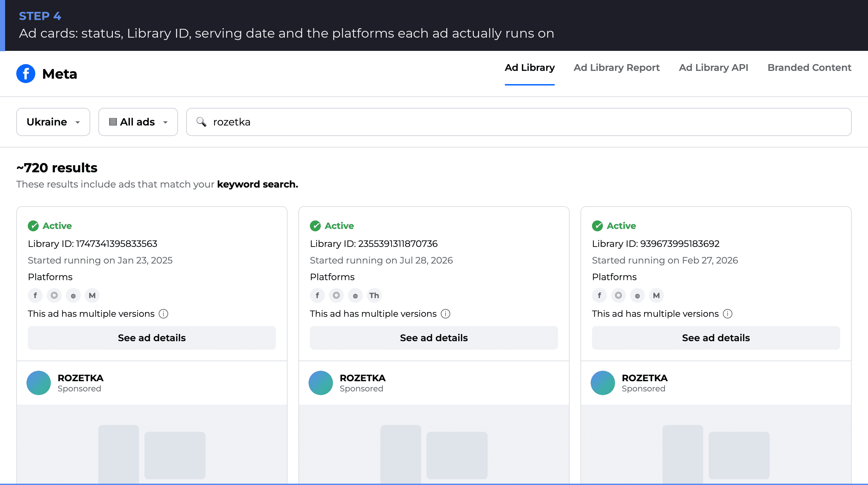The height and width of the screenshot is (485, 868).
Task: Click Library ID: 2355391311870736 text
Action: (374, 244)
